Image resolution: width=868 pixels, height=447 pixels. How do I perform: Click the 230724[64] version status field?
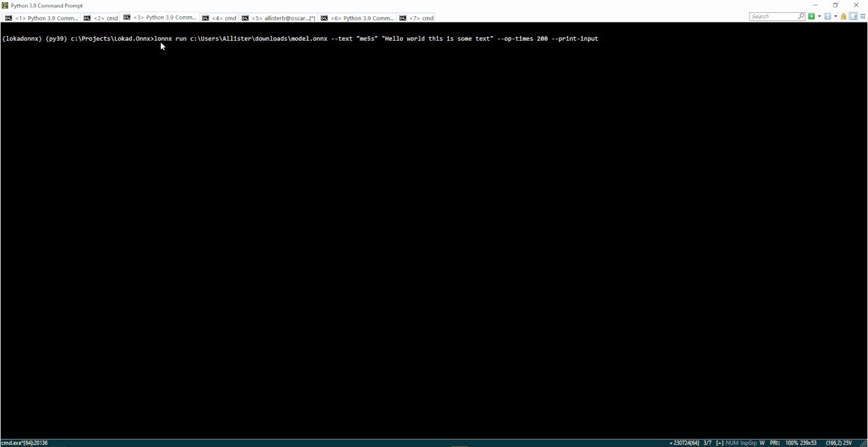[x=686, y=443]
